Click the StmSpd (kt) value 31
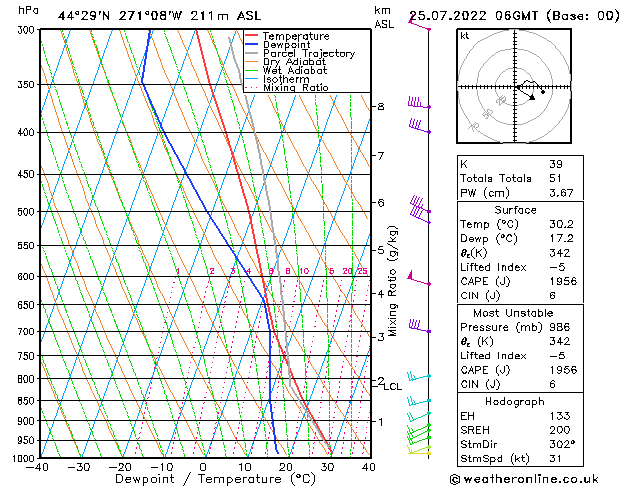The image size is (629, 486). (x=555, y=459)
